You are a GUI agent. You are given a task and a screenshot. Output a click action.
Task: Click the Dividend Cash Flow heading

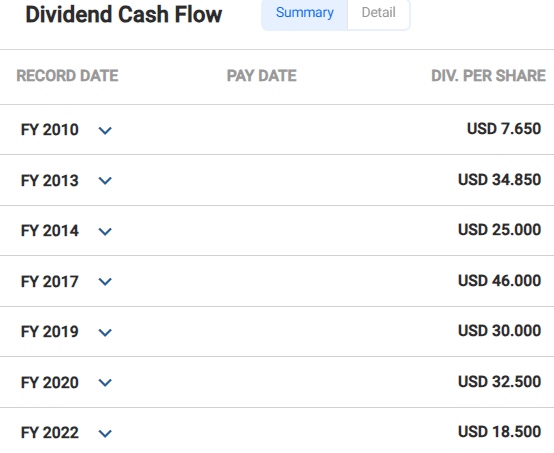tap(124, 15)
